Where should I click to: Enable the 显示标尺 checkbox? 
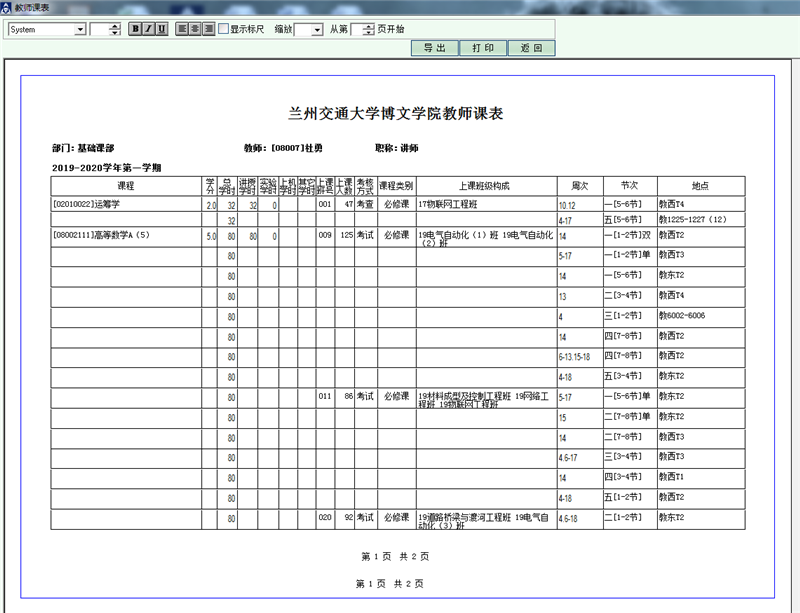coord(224,29)
